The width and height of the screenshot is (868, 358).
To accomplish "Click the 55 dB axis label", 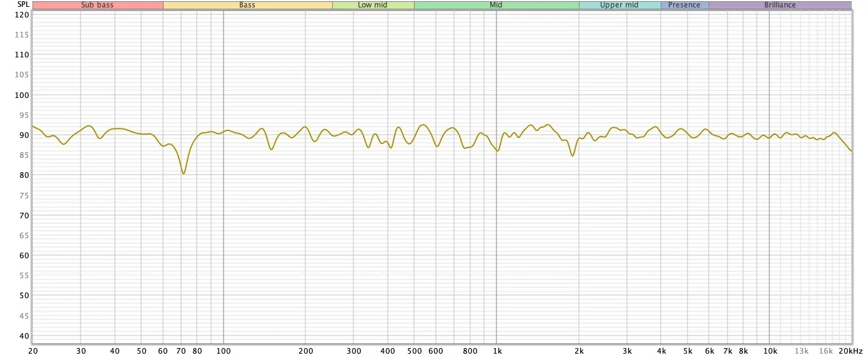I will [24, 275].
